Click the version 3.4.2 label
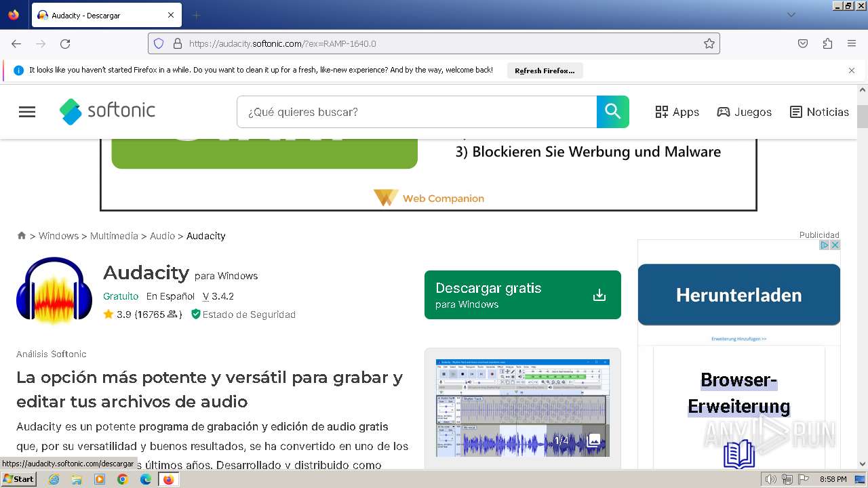Viewport: 868px width, 488px height. (218, 296)
